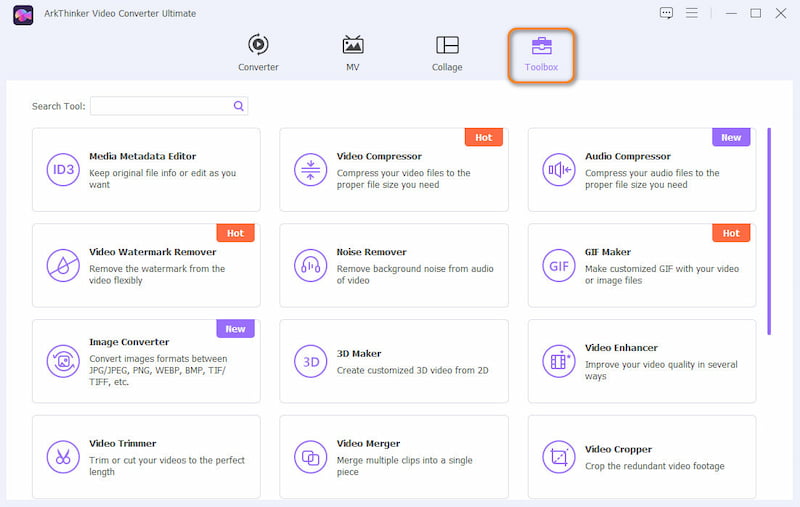
Task: Click the New badge on Audio Compressor
Action: (x=731, y=137)
